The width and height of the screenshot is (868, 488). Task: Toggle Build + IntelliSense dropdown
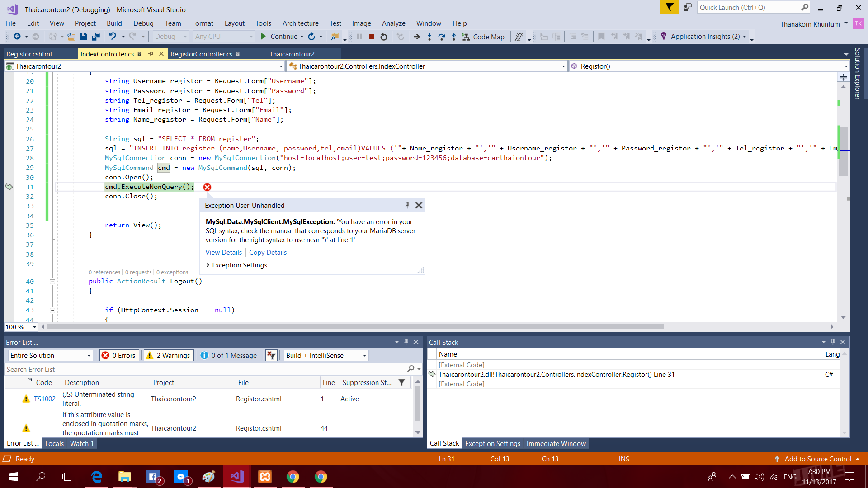(364, 355)
